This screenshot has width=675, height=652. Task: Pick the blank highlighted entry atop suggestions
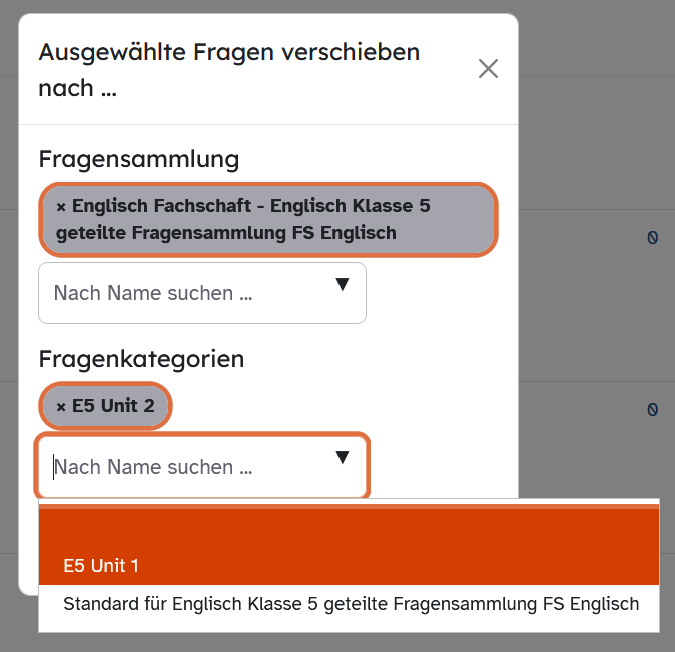coord(349,528)
